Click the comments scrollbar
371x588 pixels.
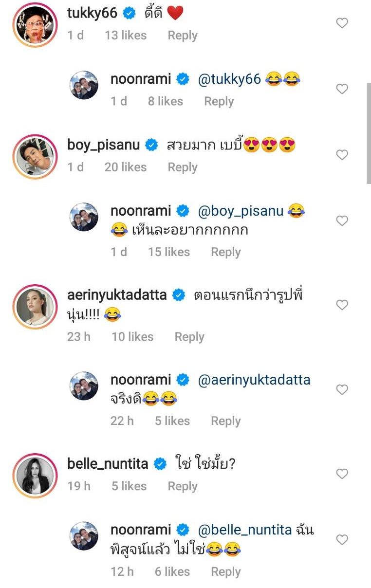[x=369, y=133]
